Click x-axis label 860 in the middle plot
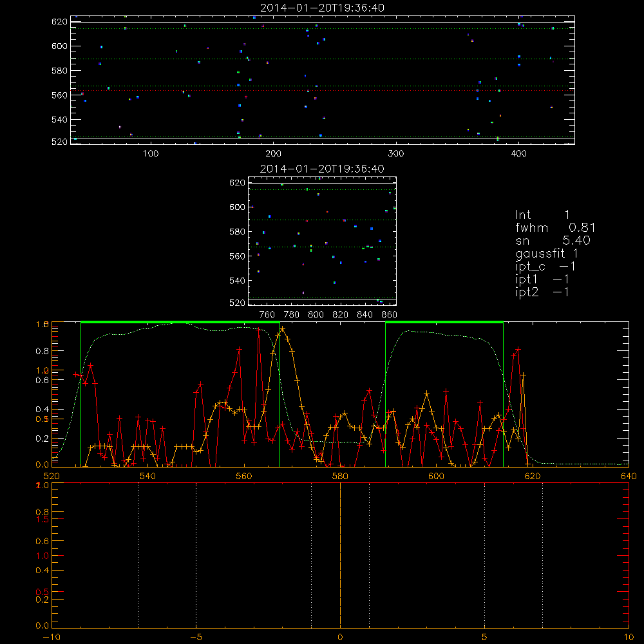Screen dimensions: 644x644 pos(390,315)
